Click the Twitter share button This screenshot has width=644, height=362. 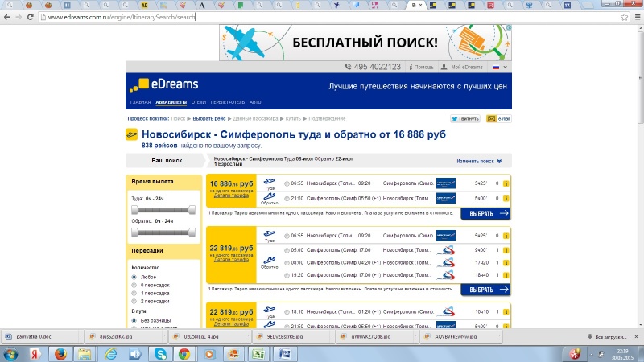[465, 118]
